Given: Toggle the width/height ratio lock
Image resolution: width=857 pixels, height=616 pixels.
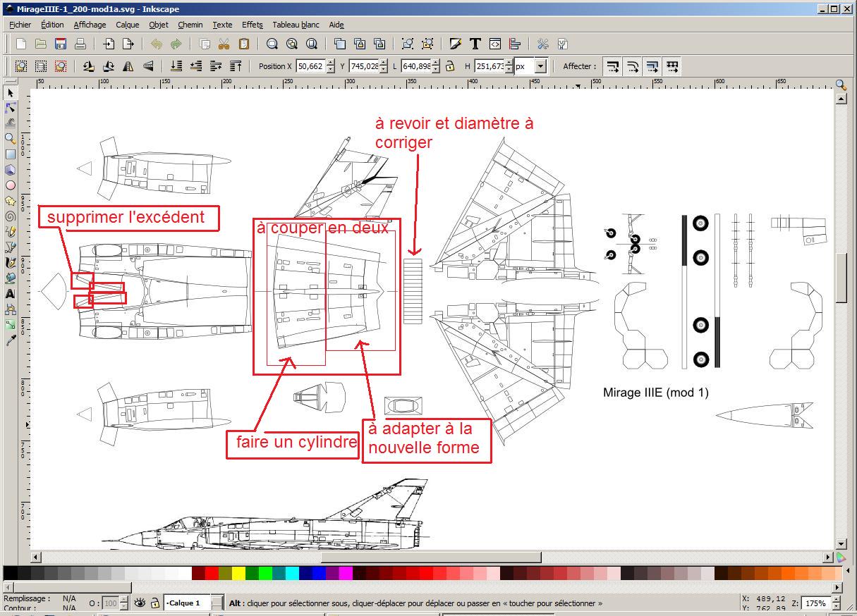Looking at the screenshot, I should (x=435, y=66).
